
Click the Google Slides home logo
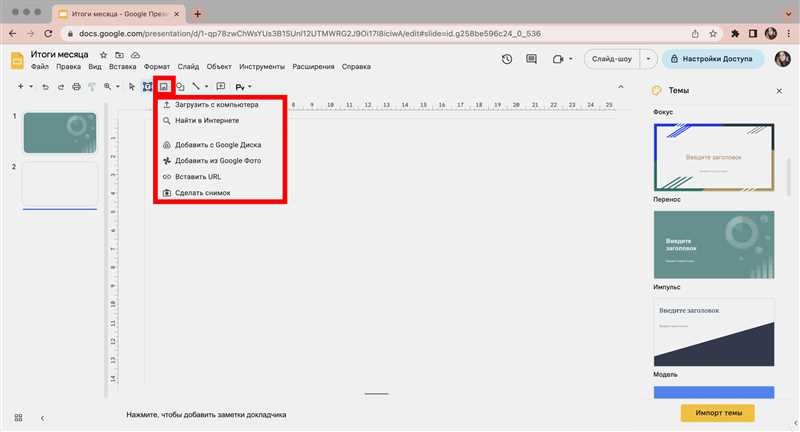point(17,60)
